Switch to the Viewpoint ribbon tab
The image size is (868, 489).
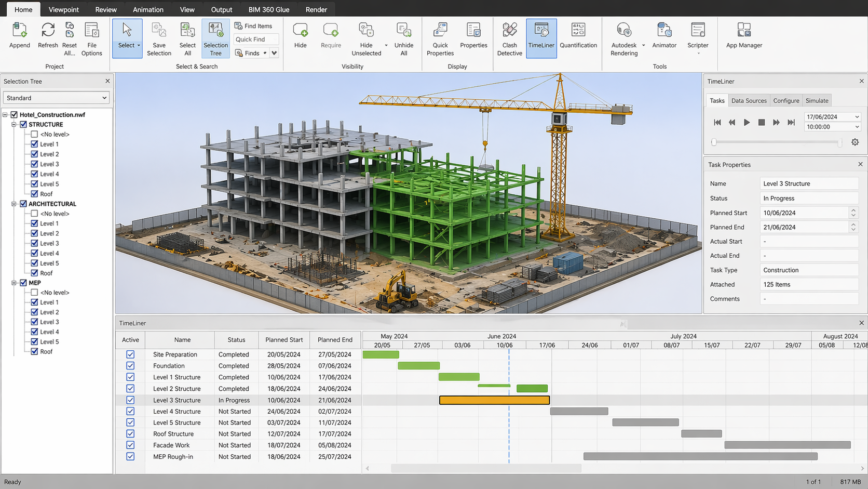click(x=63, y=9)
